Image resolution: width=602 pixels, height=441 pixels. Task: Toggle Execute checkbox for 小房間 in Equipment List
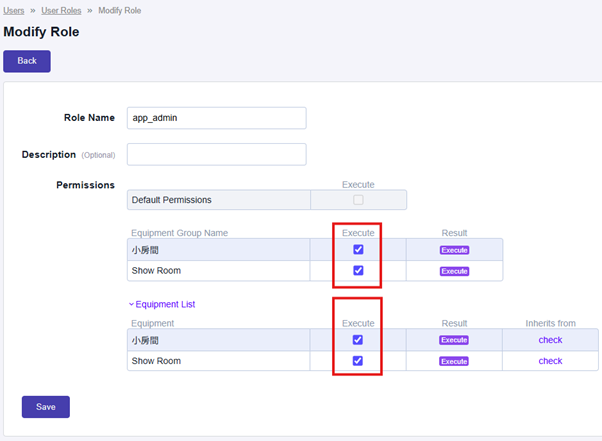pyautogui.click(x=358, y=340)
